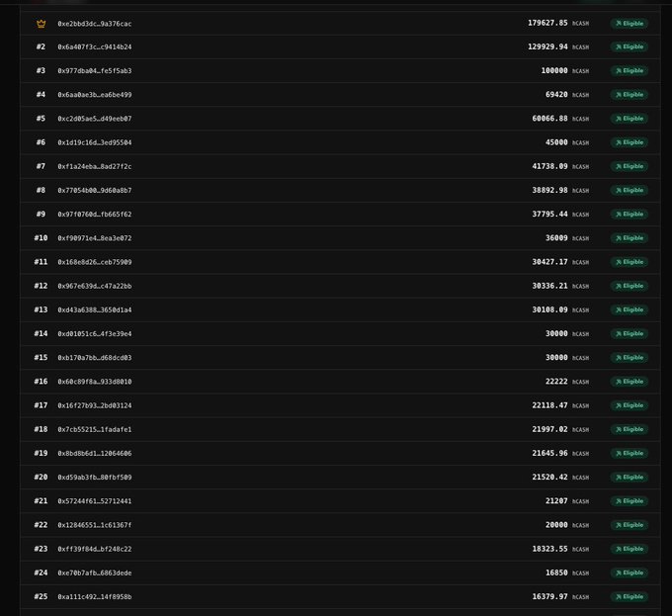Select the 20000 balance value
672x616 pixels.
[x=556, y=525]
